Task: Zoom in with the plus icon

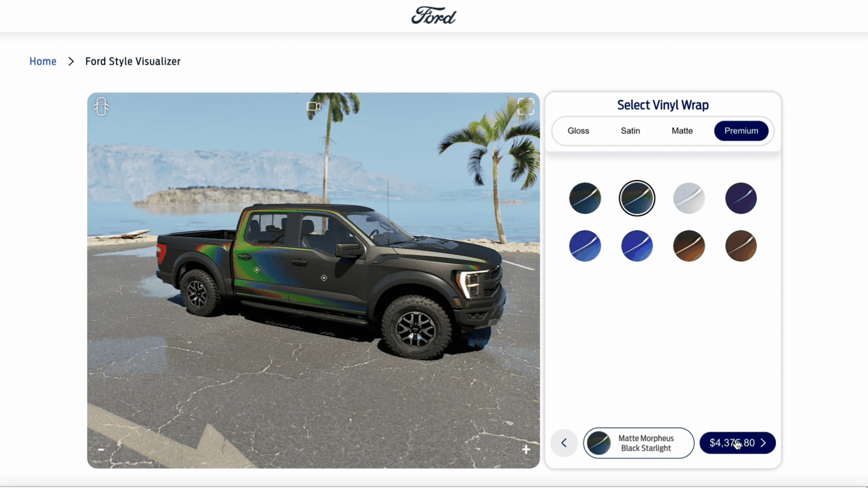Action: click(x=526, y=449)
